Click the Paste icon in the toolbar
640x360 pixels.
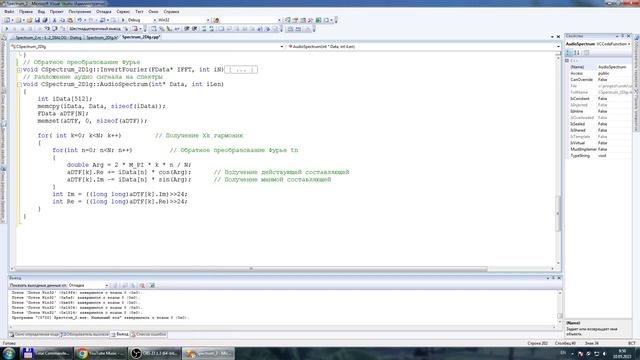tap(70, 20)
